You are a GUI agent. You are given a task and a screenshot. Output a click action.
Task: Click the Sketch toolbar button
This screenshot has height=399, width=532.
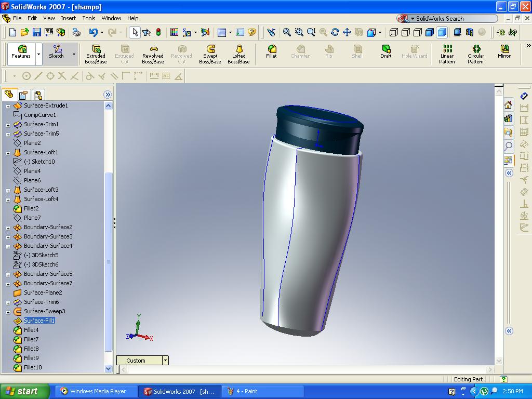tap(56, 54)
